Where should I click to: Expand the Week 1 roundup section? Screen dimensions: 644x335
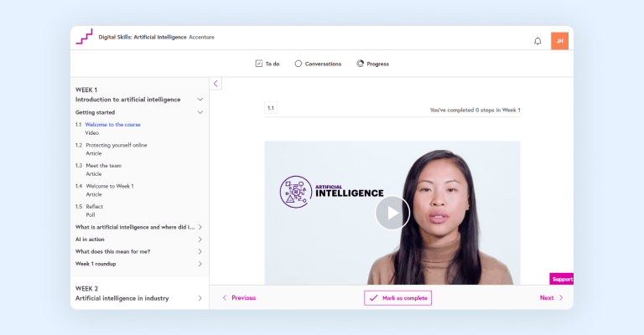[200, 264]
